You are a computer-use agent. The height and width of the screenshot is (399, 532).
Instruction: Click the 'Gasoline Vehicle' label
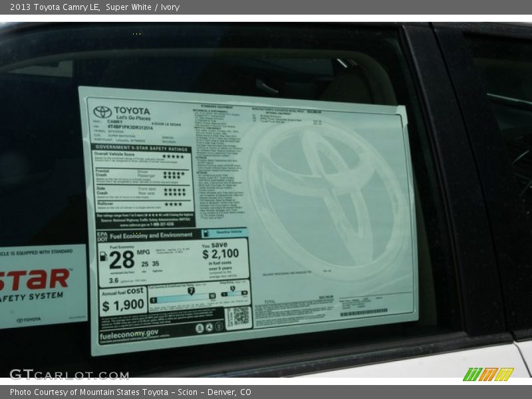click(229, 231)
